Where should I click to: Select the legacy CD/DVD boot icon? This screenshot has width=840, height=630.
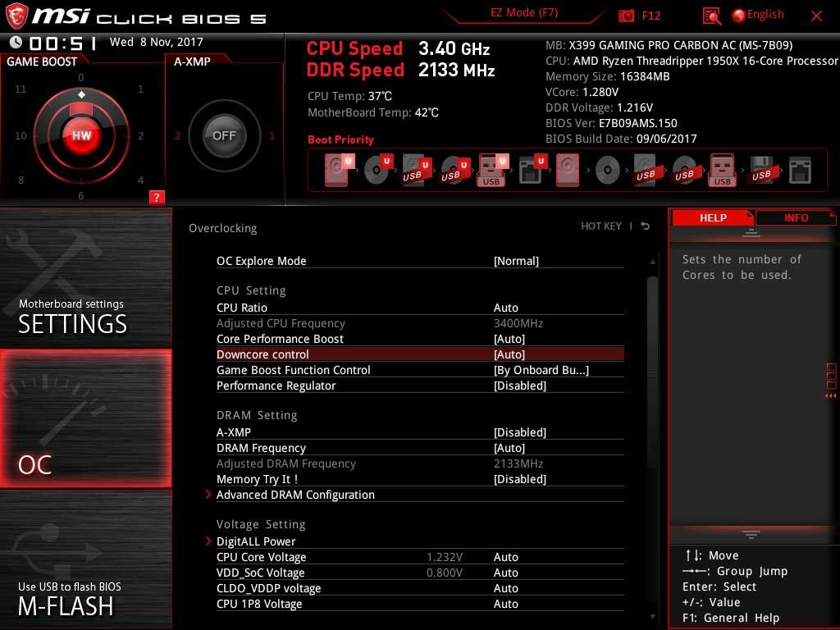[x=608, y=171]
